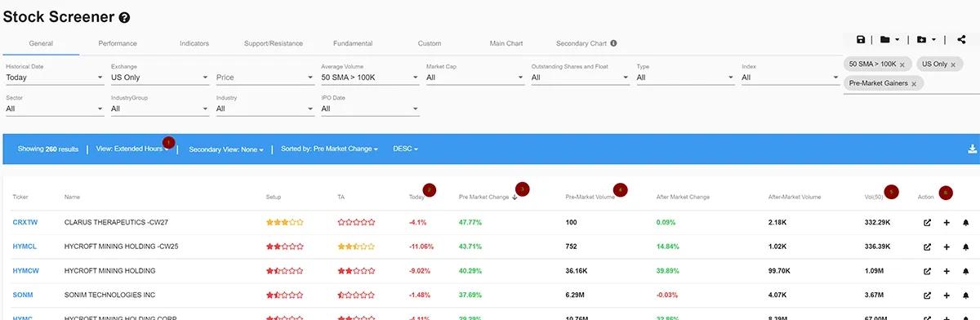Open HYMCL external link icon

(x=927, y=246)
